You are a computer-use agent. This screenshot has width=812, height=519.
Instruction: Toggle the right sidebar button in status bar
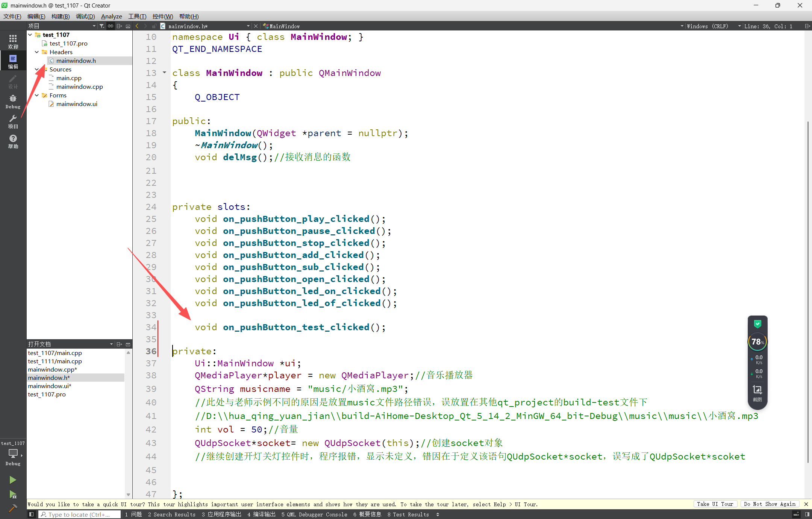point(807,514)
